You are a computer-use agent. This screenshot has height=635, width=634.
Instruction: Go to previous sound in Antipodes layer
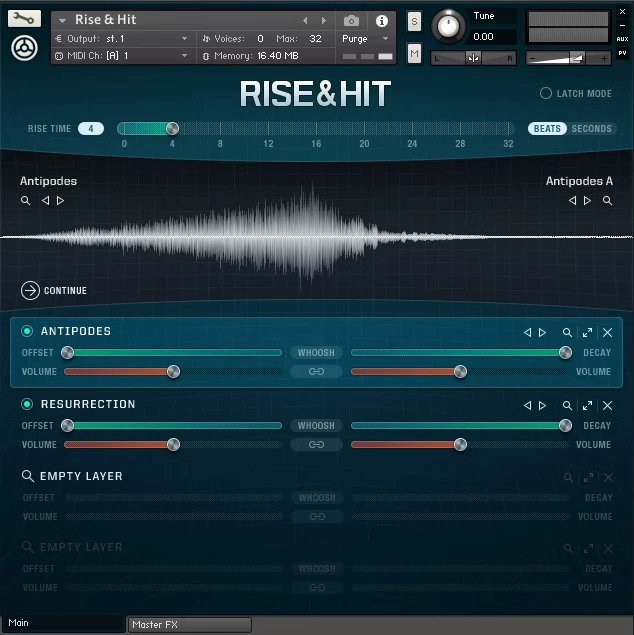527,332
